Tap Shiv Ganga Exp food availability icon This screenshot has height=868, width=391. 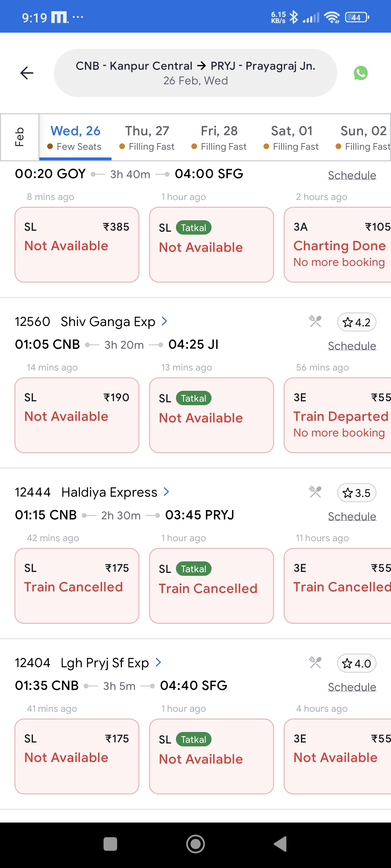click(x=315, y=321)
